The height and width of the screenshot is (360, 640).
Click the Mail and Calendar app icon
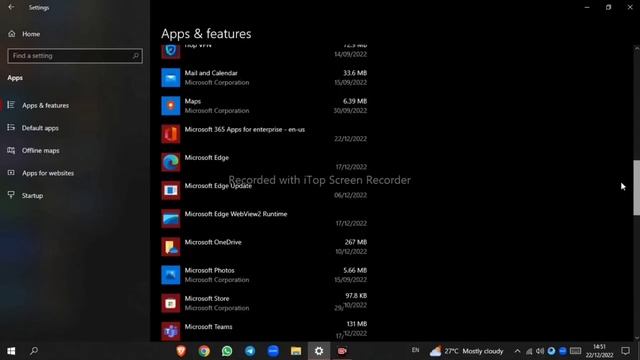click(171, 78)
